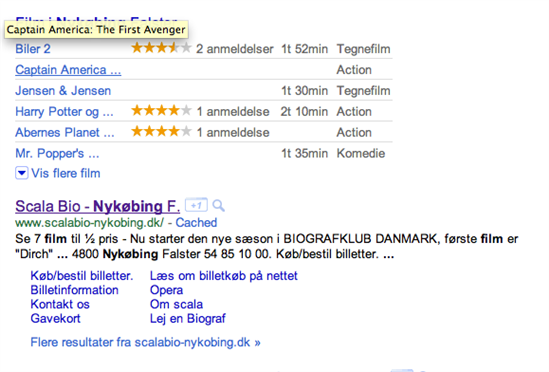This screenshot has width=549, height=372.
Task: Click the magnifier preview icon beside Scala Bio
Action: pyautogui.click(x=218, y=206)
